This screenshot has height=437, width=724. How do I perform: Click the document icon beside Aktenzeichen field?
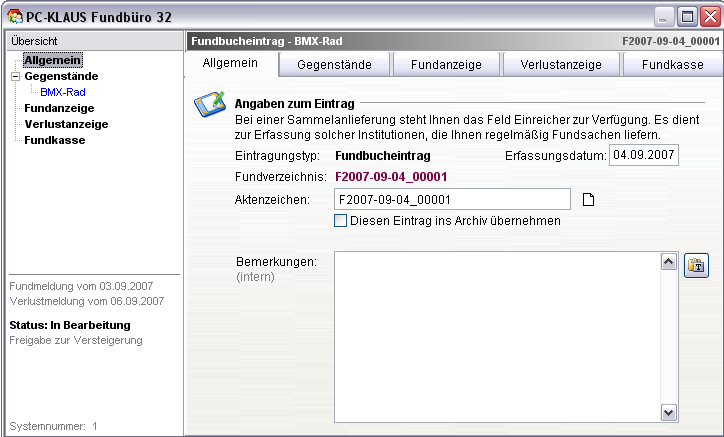click(x=589, y=199)
